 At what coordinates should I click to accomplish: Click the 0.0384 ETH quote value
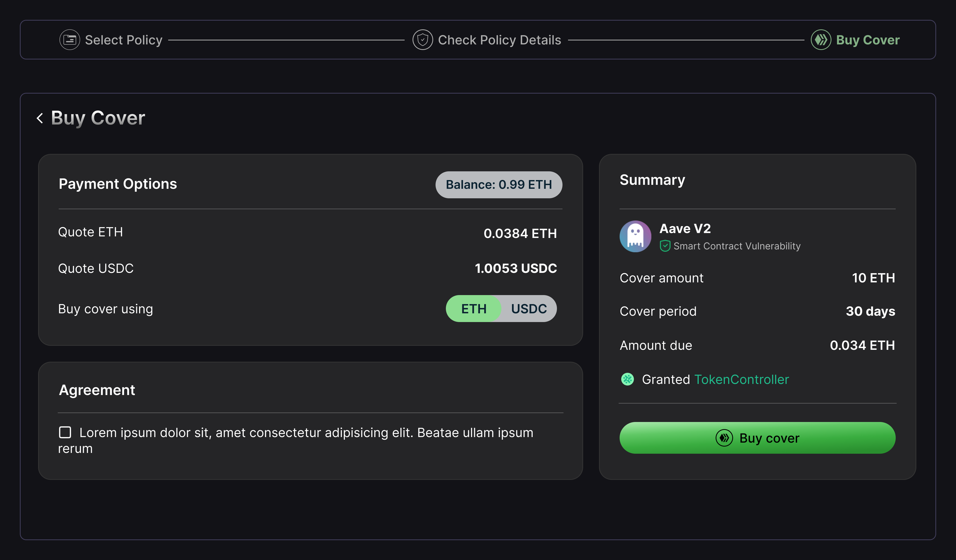[x=520, y=233]
